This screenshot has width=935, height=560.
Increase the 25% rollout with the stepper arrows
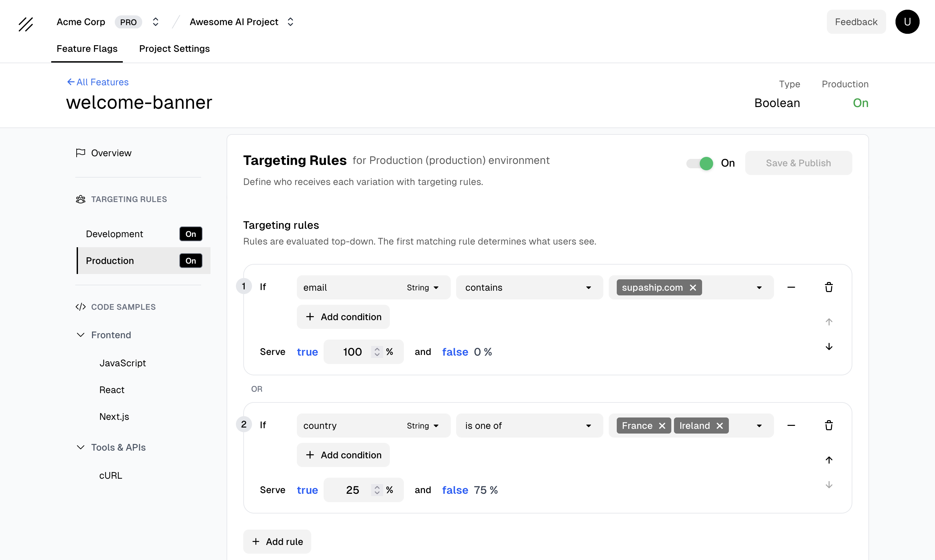(x=377, y=487)
